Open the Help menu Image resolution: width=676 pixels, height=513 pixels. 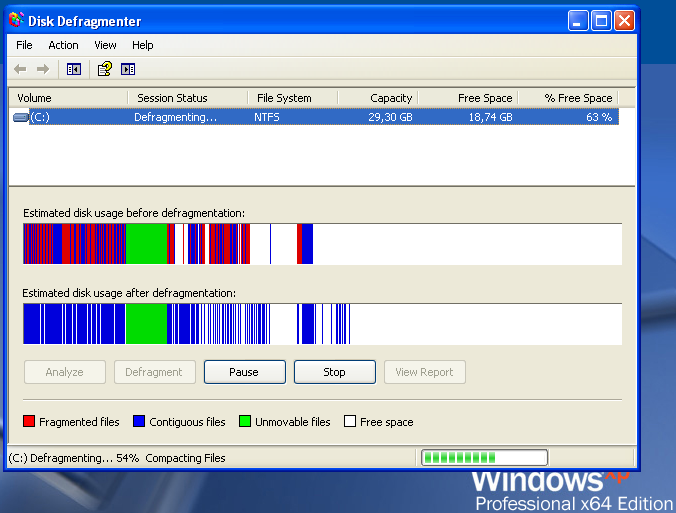(x=143, y=45)
